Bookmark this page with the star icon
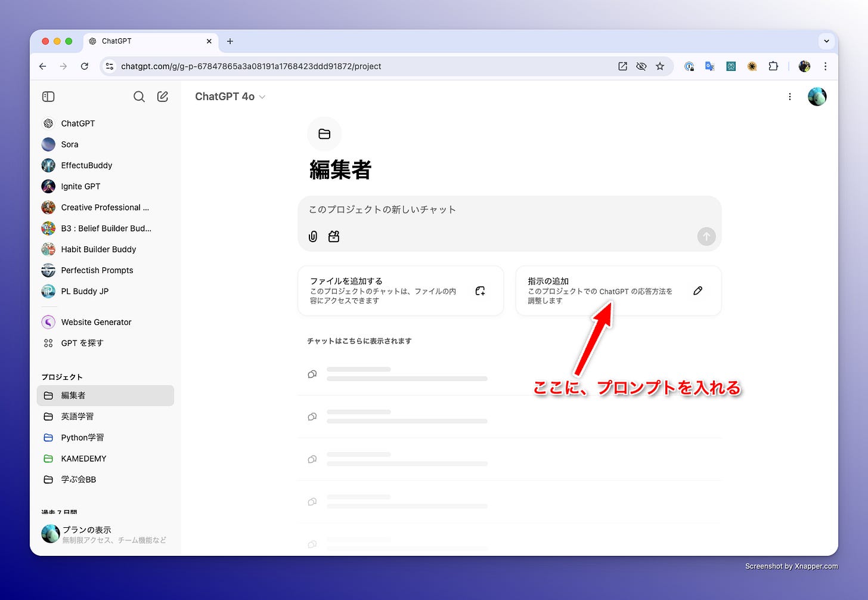The image size is (868, 600). pyautogui.click(x=660, y=66)
